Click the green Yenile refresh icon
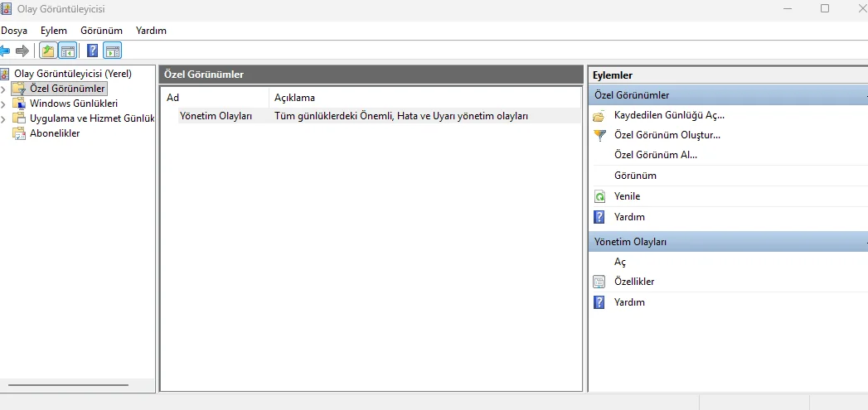The image size is (868, 410). pos(599,196)
